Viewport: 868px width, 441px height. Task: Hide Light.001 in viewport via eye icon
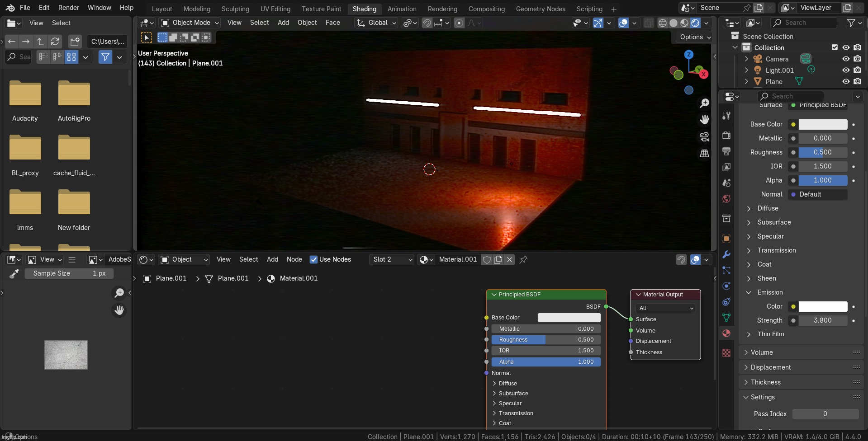pos(846,70)
